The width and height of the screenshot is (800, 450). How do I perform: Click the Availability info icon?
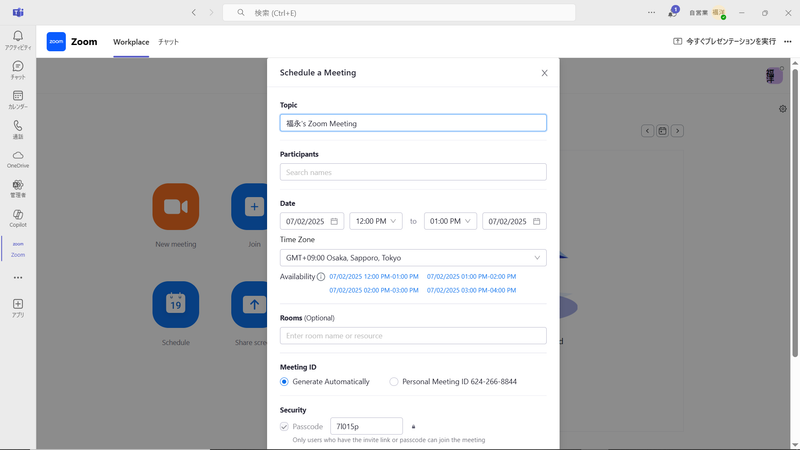click(321, 277)
